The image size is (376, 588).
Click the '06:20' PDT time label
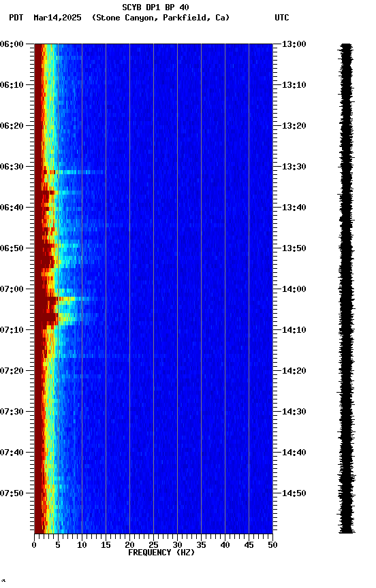pyautogui.click(x=12, y=126)
